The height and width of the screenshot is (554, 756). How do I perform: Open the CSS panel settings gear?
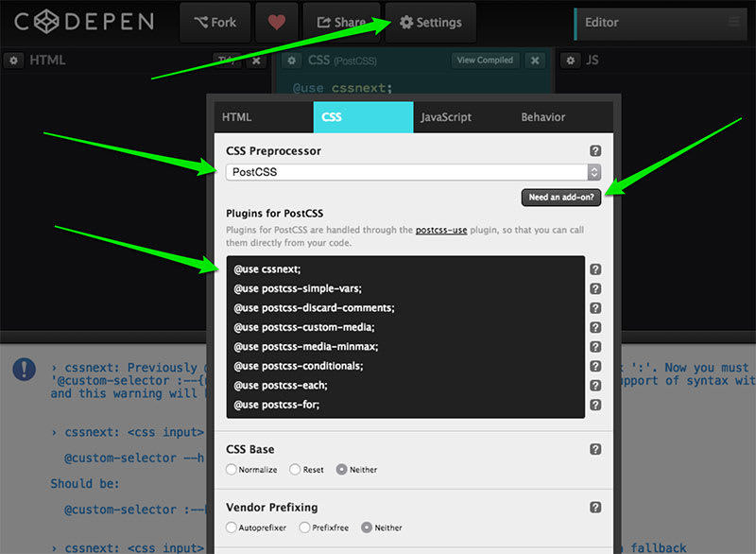pyautogui.click(x=292, y=60)
